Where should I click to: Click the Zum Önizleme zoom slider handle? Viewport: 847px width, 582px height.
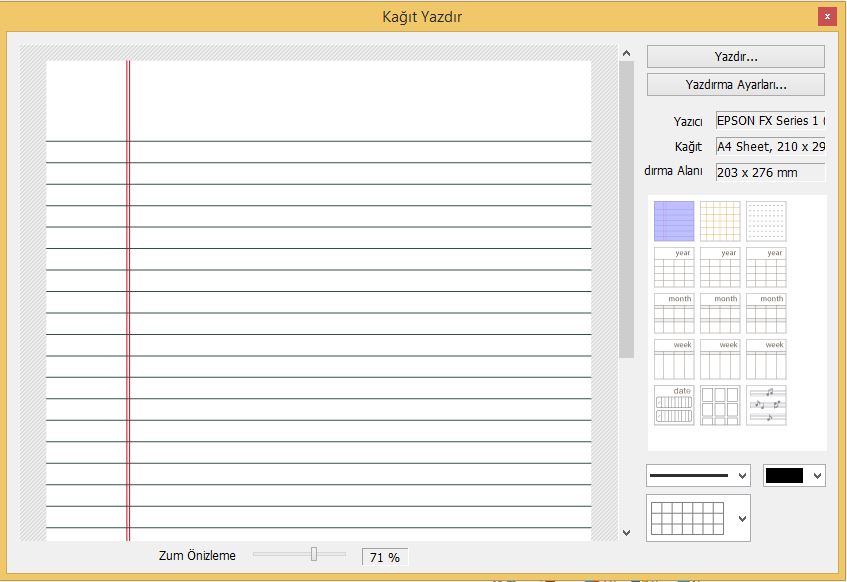[x=314, y=554]
